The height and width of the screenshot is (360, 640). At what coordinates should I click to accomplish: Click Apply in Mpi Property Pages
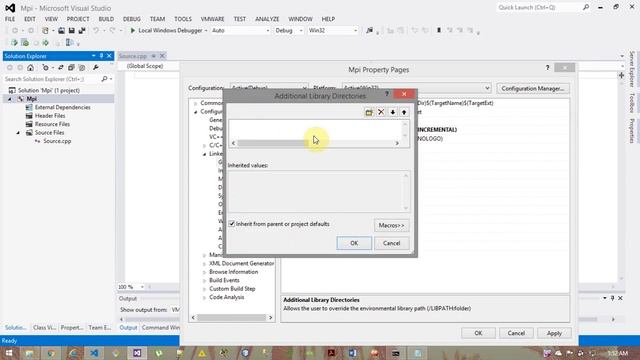coord(554,333)
